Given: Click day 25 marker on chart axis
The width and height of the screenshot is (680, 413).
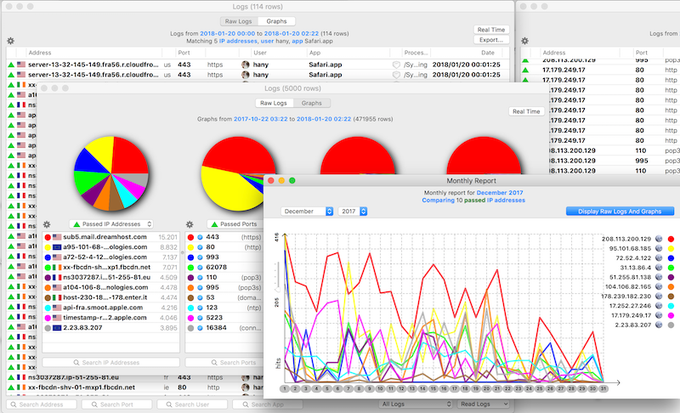Looking at the screenshot, I should click(x=539, y=389).
